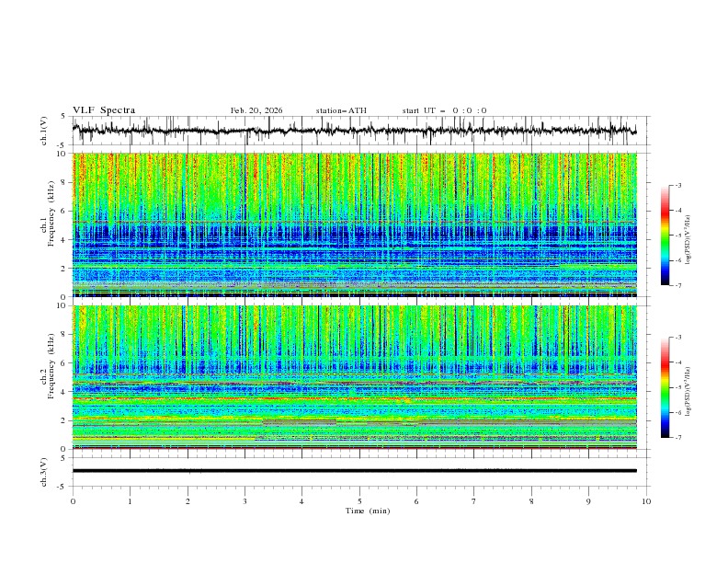Screen dimensions: 728x563
Task: Click the time axis tick label "9"
Action: pos(588,501)
